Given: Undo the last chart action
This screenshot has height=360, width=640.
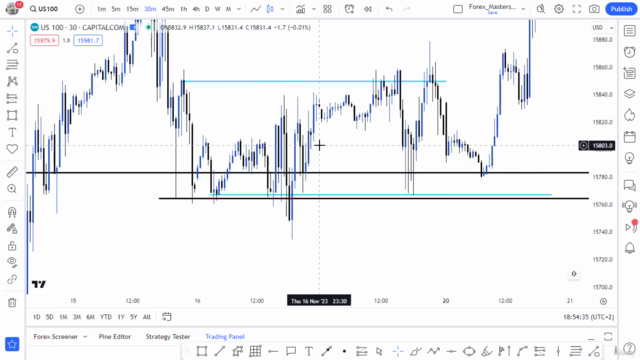Looking at the screenshot, I should (389, 9).
